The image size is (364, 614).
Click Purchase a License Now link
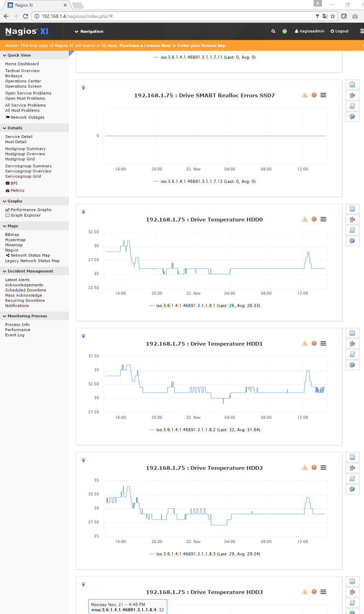pos(145,46)
